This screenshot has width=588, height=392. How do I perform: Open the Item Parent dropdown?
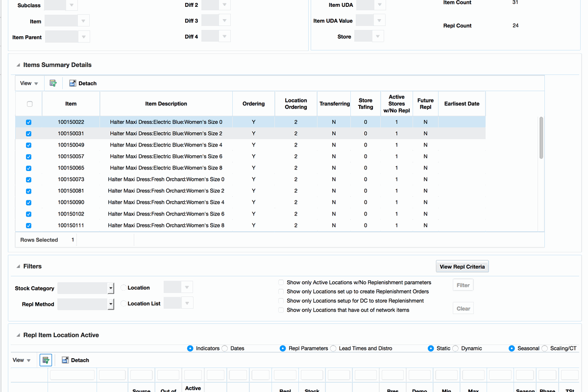tap(84, 37)
